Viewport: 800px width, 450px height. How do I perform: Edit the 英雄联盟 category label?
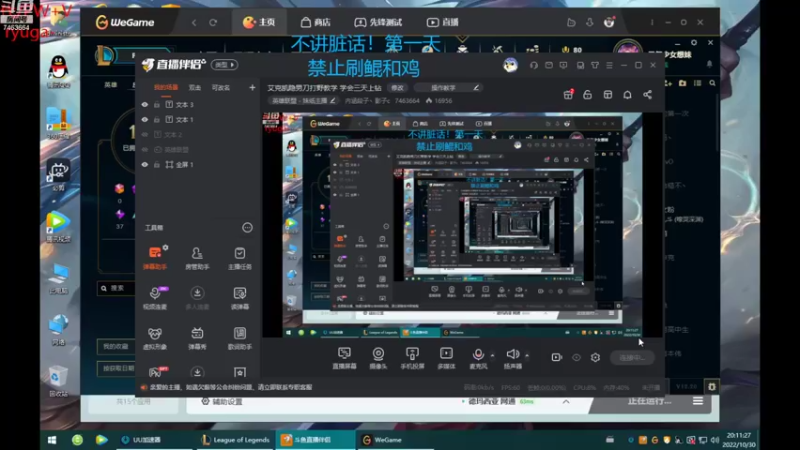(304, 101)
